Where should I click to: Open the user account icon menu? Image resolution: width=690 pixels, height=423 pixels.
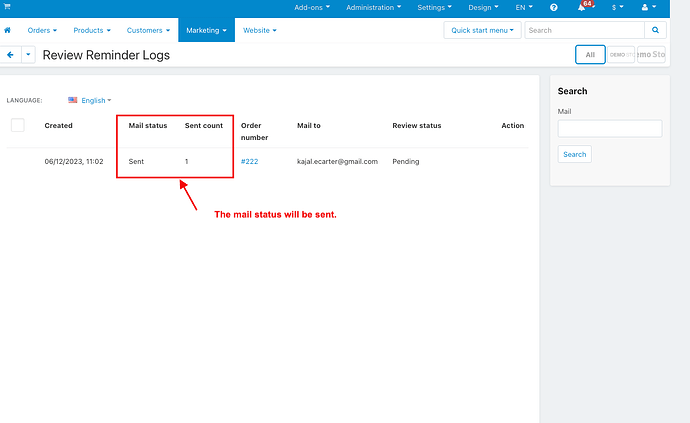[645, 7]
